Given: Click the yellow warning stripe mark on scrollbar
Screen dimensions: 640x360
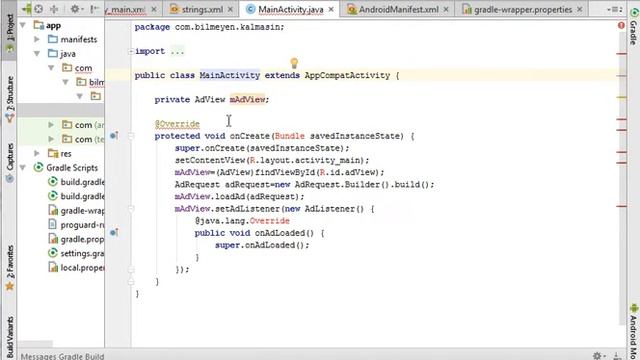Looking at the screenshot, I should click(x=622, y=98).
